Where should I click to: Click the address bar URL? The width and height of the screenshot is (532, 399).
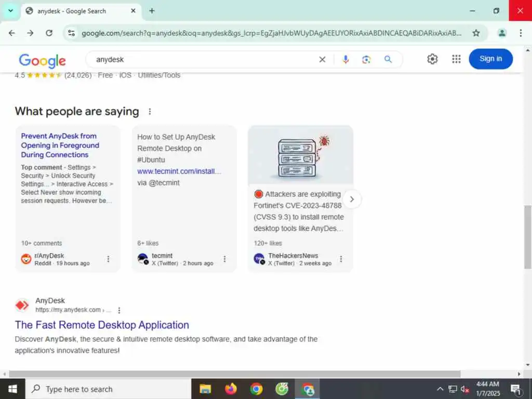coord(271,33)
